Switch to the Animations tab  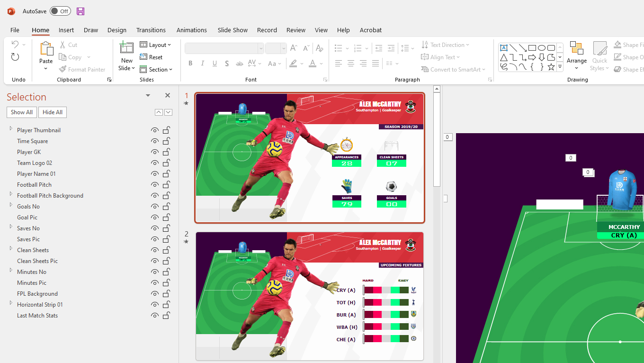click(191, 30)
